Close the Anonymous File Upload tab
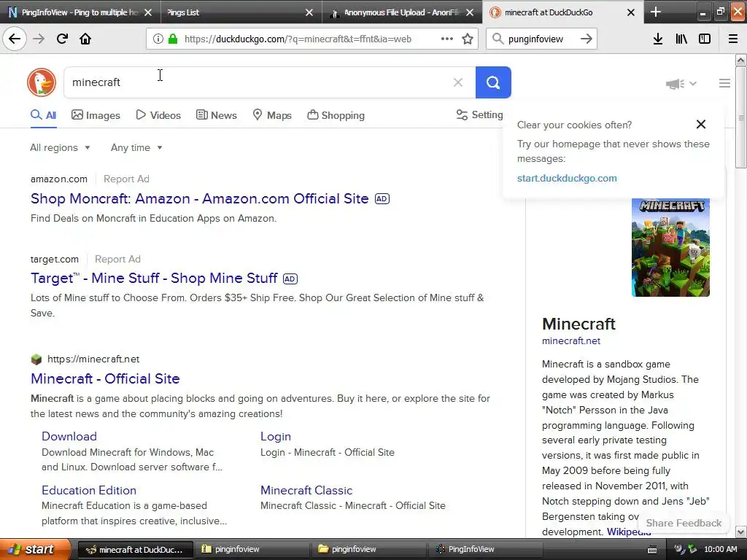747x560 pixels. pos(470,12)
